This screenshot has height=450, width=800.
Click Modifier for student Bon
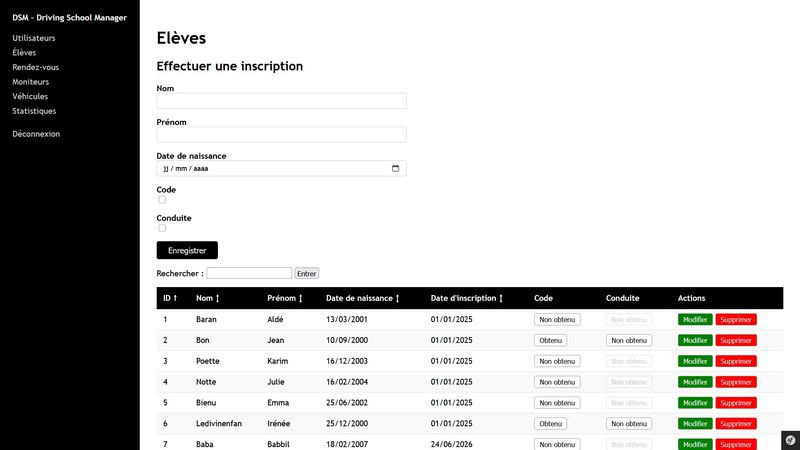695,340
